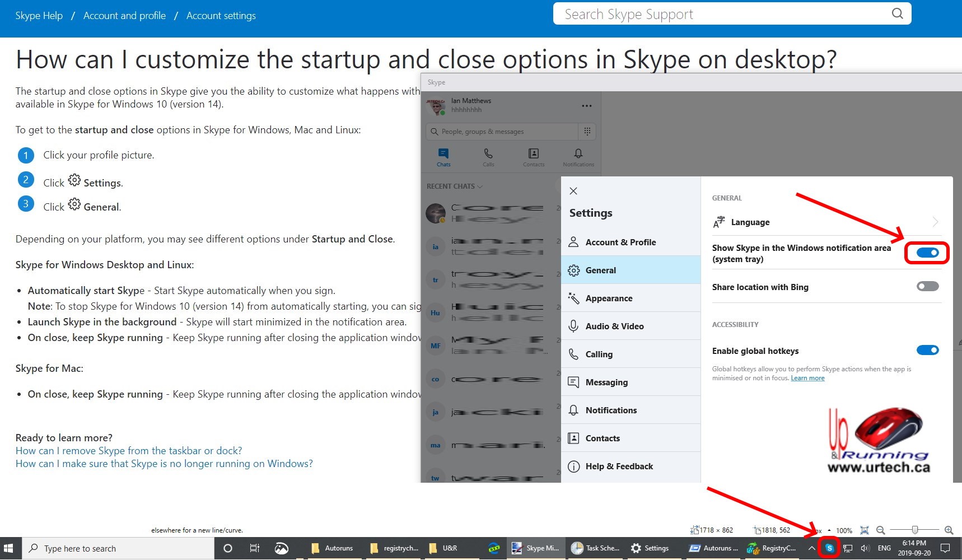This screenshot has height=560, width=962.
Task: Toggle Show Skype in Windows notification area
Action: tap(927, 253)
